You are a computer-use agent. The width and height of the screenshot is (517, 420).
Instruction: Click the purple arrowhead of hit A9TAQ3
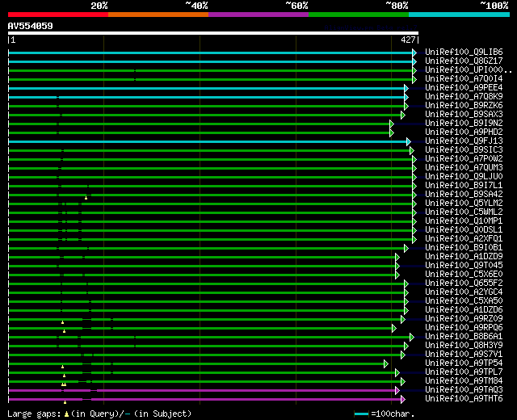tap(397, 390)
